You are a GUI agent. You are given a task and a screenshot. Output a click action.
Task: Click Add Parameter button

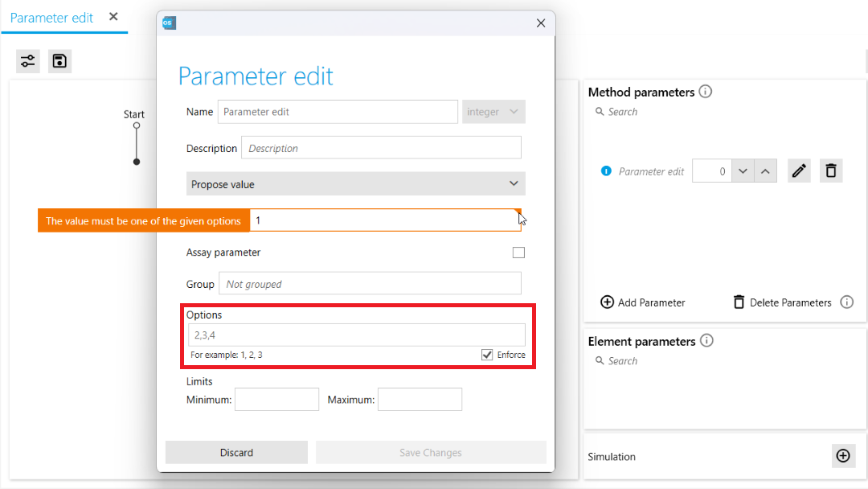click(x=643, y=302)
